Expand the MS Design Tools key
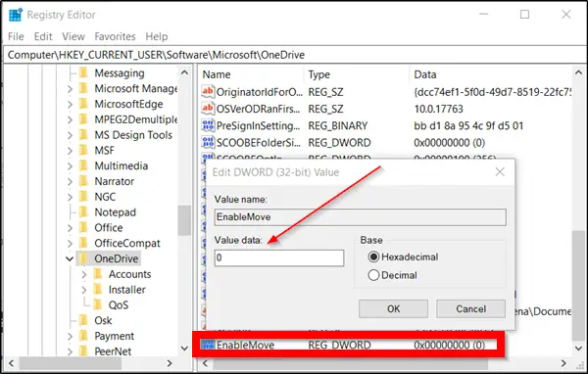 coord(70,135)
